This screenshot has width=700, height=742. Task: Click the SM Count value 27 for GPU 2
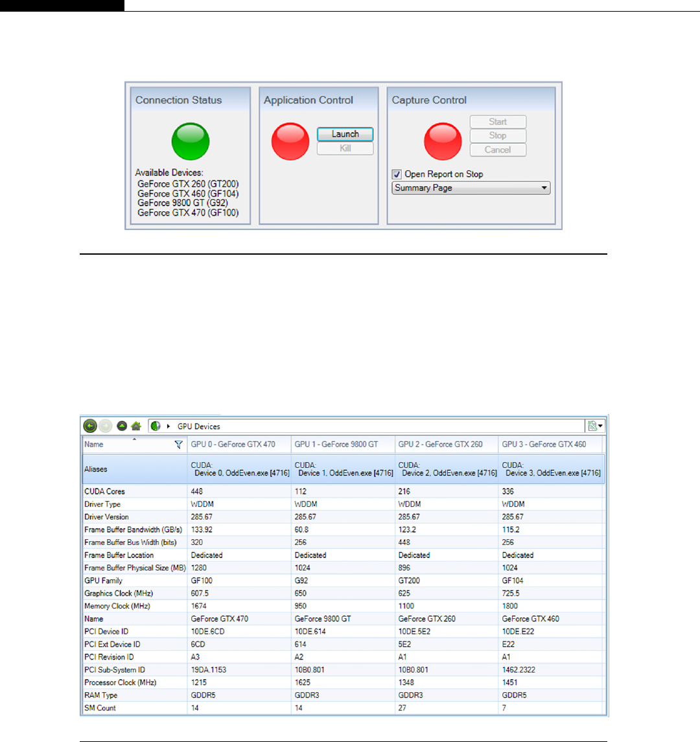click(x=402, y=708)
